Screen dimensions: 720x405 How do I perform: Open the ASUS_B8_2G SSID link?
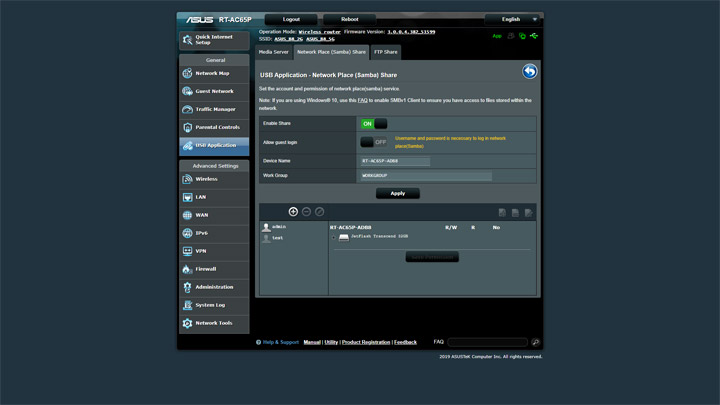(288, 39)
